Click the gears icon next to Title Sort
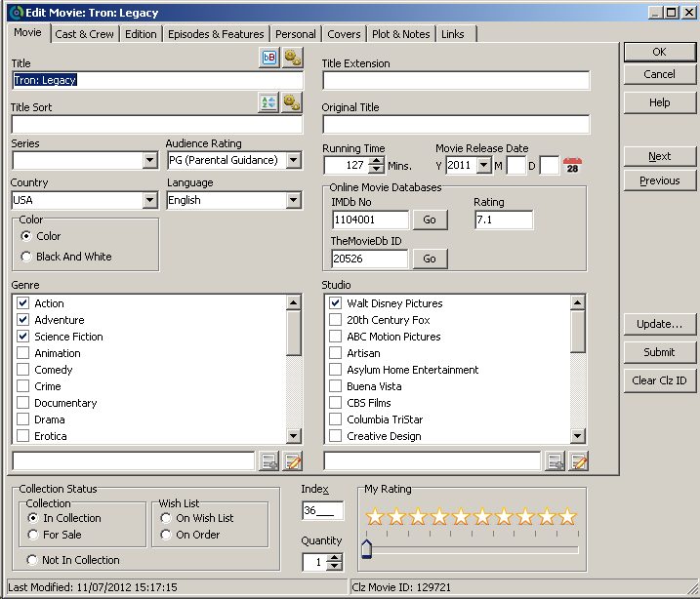This screenshot has height=599, width=700. click(292, 102)
